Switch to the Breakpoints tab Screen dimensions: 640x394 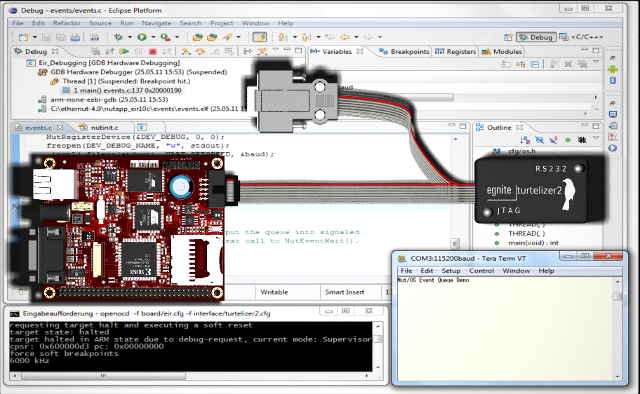click(405, 51)
